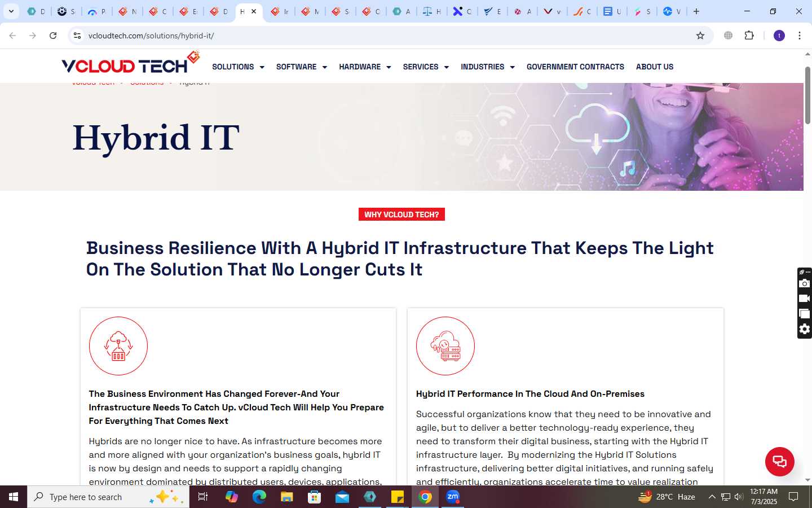Open network icon in system tray

point(726,497)
